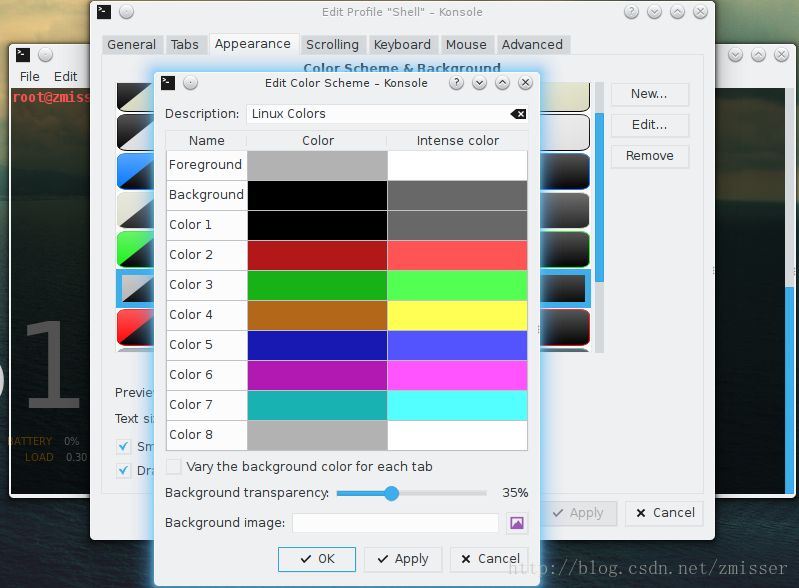The image size is (799, 588).
Task: Click Color 4 intense yellow swatch
Action: point(458,315)
